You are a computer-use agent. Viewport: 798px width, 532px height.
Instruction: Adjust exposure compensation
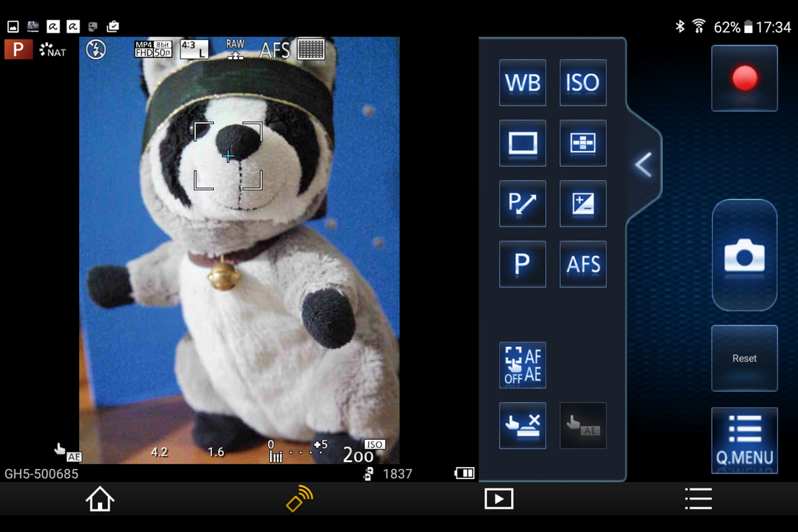[583, 204]
